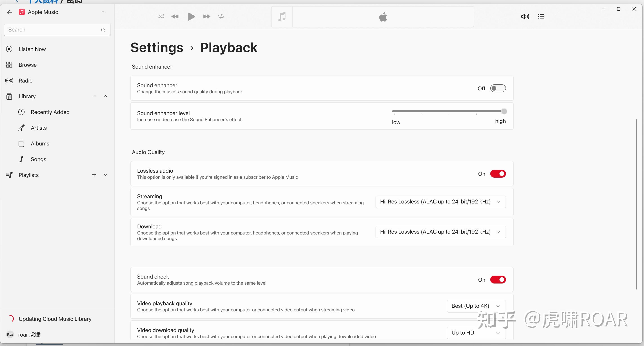Click the Listen Now play circle icon
This screenshot has height=346, width=644.
pyautogui.click(x=9, y=49)
